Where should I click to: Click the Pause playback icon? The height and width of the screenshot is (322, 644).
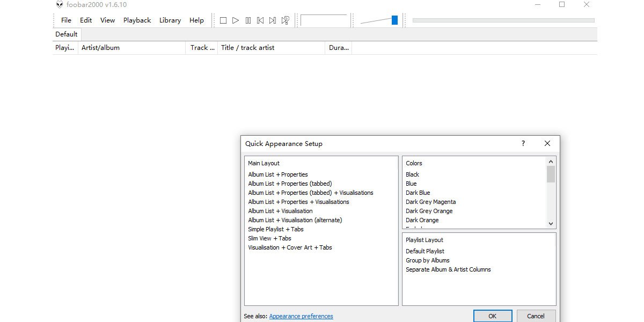pos(248,20)
